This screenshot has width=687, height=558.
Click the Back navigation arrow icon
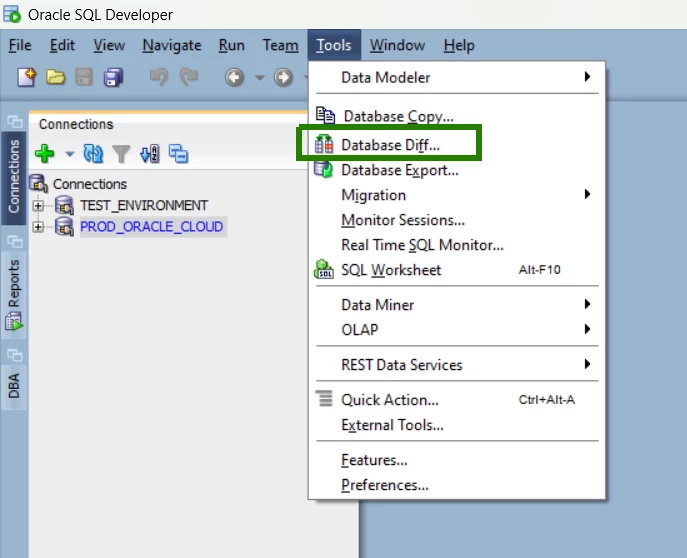(234, 78)
